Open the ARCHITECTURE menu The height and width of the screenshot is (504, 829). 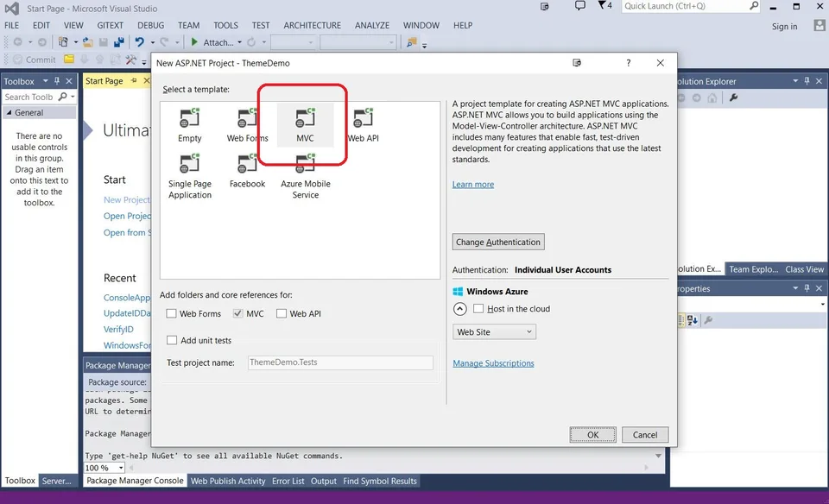pyautogui.click(x=313, y=25)
